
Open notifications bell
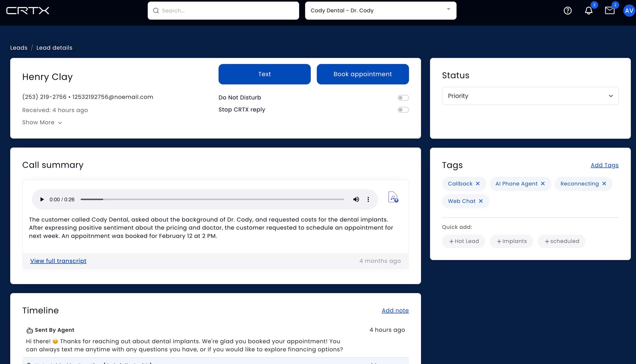[x=589, y=11]
